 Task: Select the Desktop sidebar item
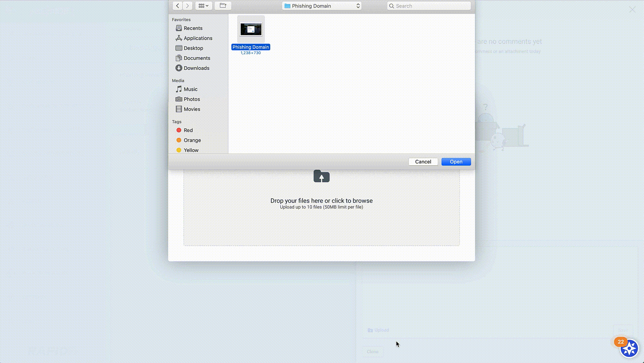[193, 48]
